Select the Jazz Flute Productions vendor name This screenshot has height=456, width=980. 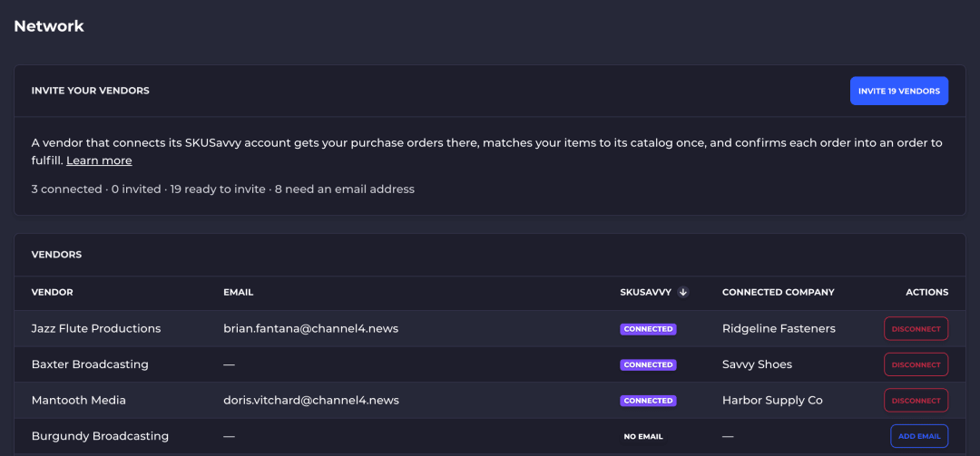point(95,328)
